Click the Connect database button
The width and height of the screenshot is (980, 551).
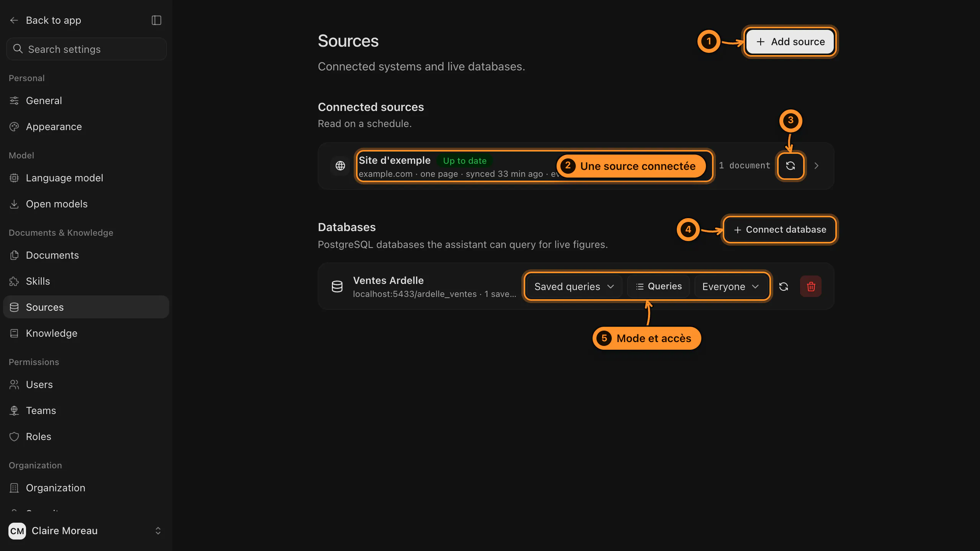tap(780, 230)
